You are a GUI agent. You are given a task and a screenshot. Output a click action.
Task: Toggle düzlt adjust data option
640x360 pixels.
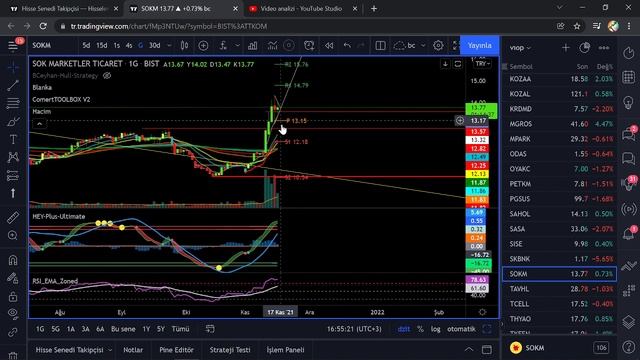(x=404, y=329)
